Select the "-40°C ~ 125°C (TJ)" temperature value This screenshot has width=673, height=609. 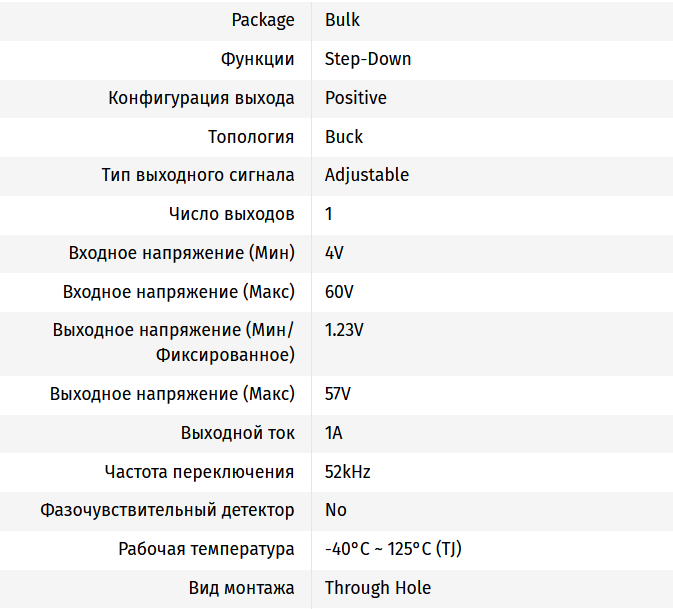393,549
